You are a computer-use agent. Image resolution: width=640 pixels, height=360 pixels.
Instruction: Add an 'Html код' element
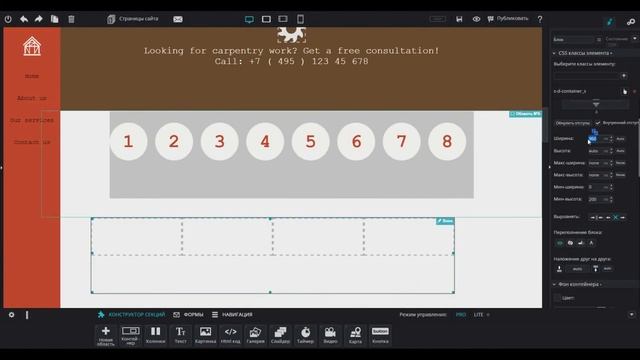(x=230, y=336)
